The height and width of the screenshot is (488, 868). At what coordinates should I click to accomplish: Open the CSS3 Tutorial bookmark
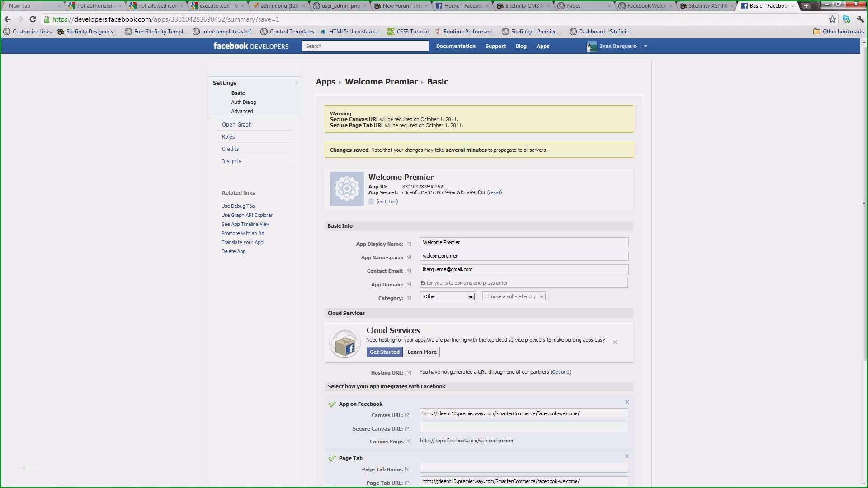[x=408, y=32]
